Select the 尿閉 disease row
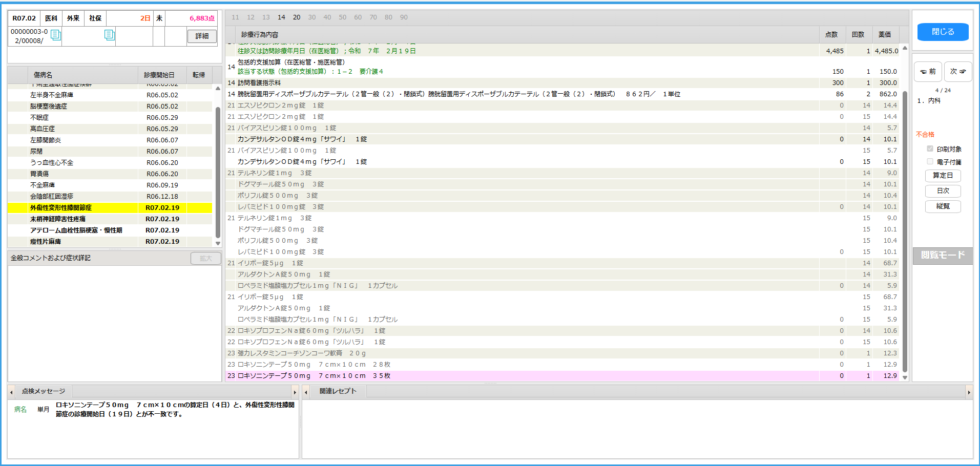The width and height of the screenshot is (980, 466). pos(110,152)
